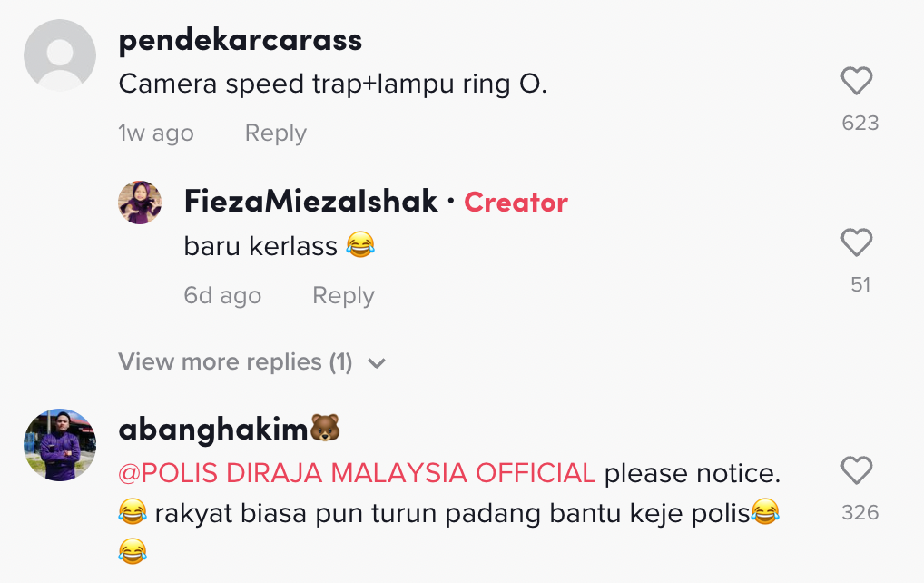Reply to pendekarcarass's comment
Viewport: 924px width, 583px height.
275,133
